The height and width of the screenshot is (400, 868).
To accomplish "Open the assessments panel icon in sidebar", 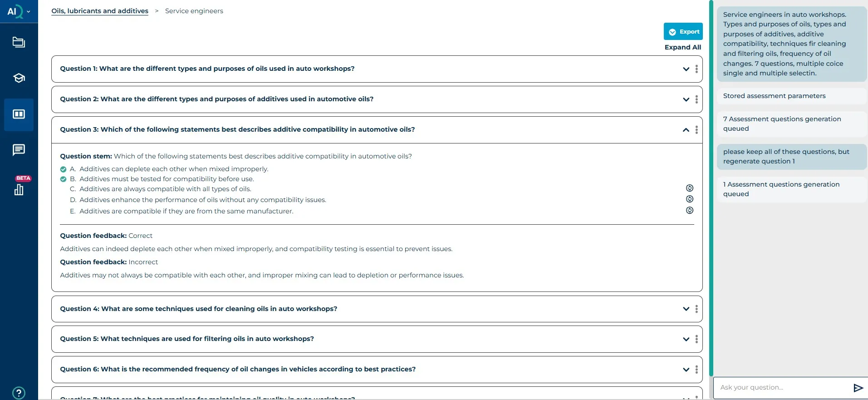I will (19, 114).
